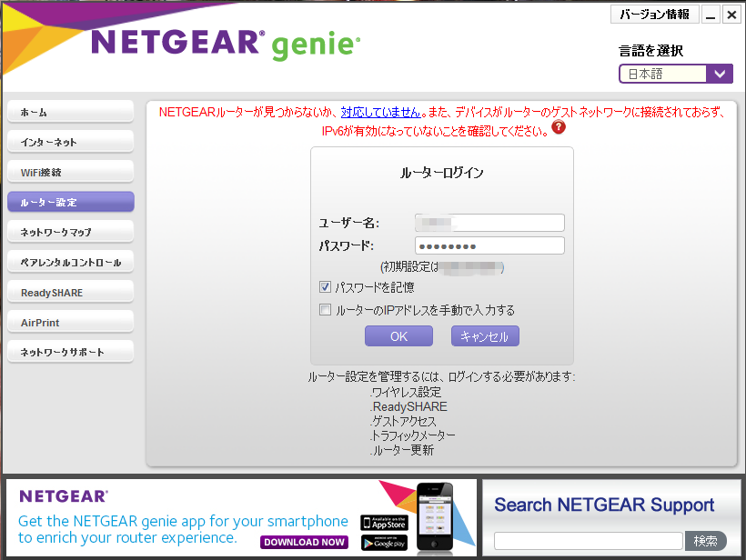Select AirPrint in the sidebar
Screen dimensions: 746x560
click(x=71, y=322)
